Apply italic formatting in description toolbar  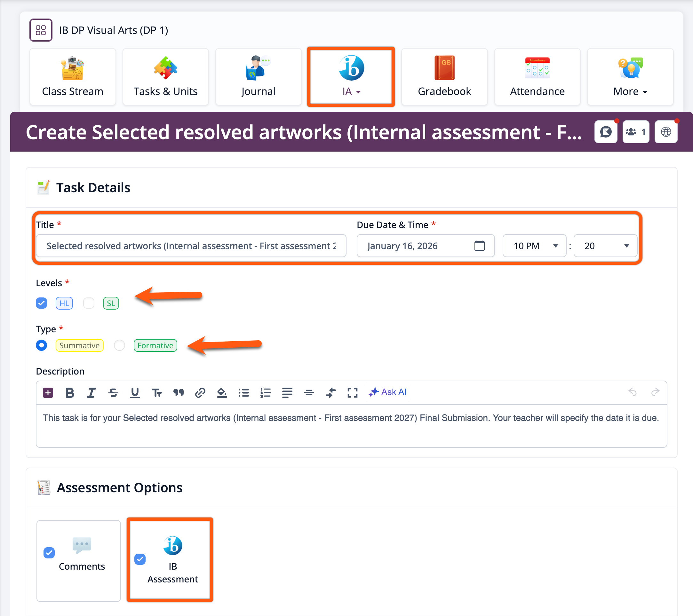(x=91, y=392)
